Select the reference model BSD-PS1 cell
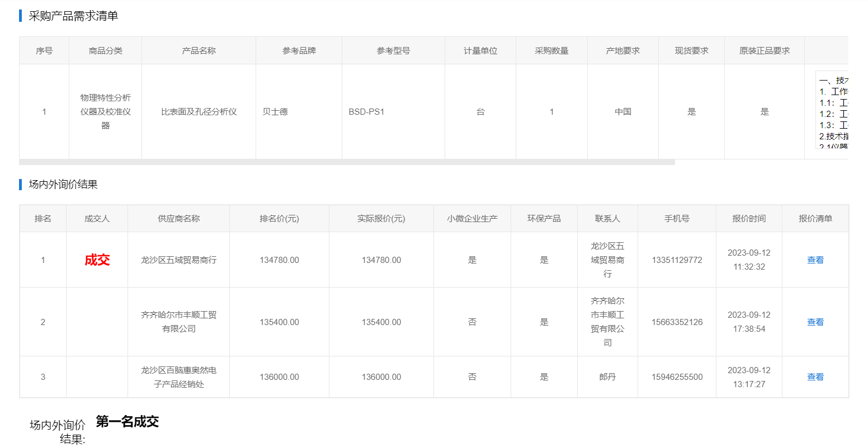 366,112
